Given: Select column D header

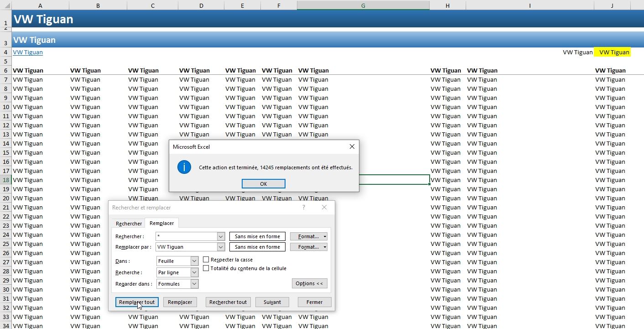Looking at the screenshot, I should pos(201,5).
